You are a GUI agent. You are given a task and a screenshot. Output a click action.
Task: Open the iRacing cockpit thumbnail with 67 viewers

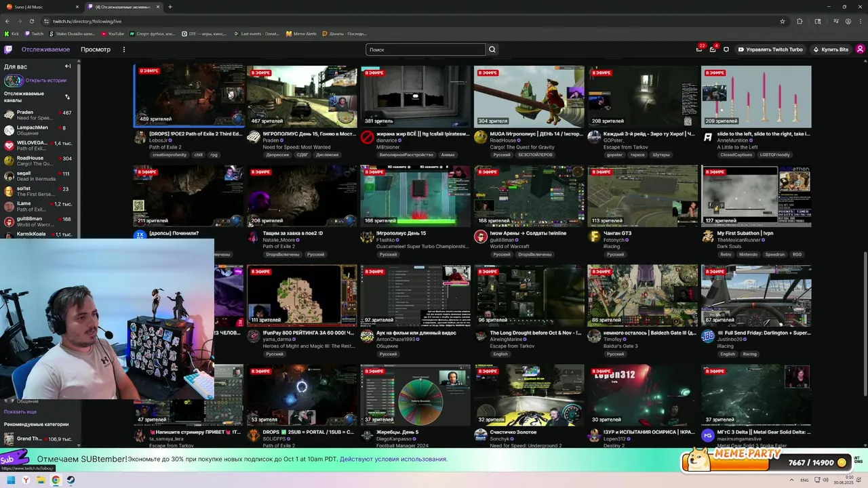[x=756, y=296]
